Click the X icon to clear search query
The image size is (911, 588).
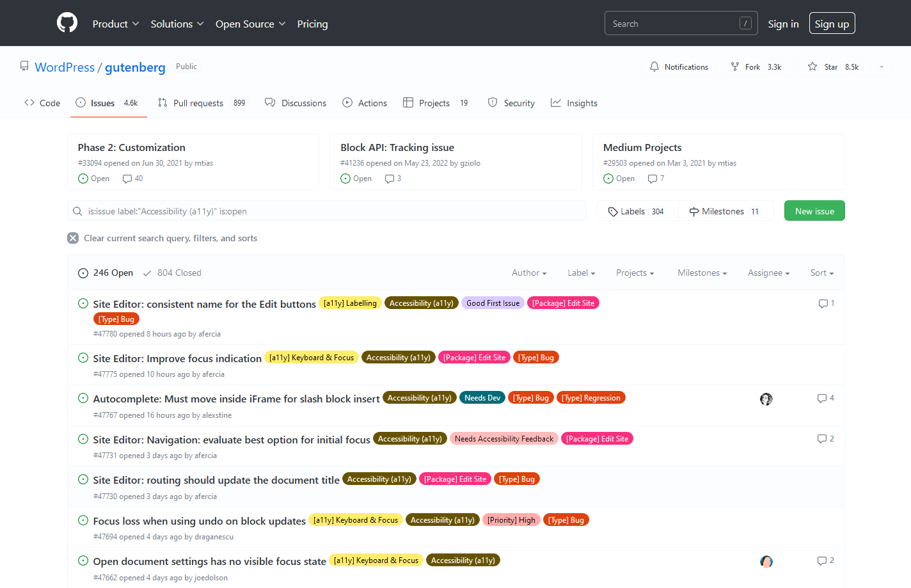73,238
